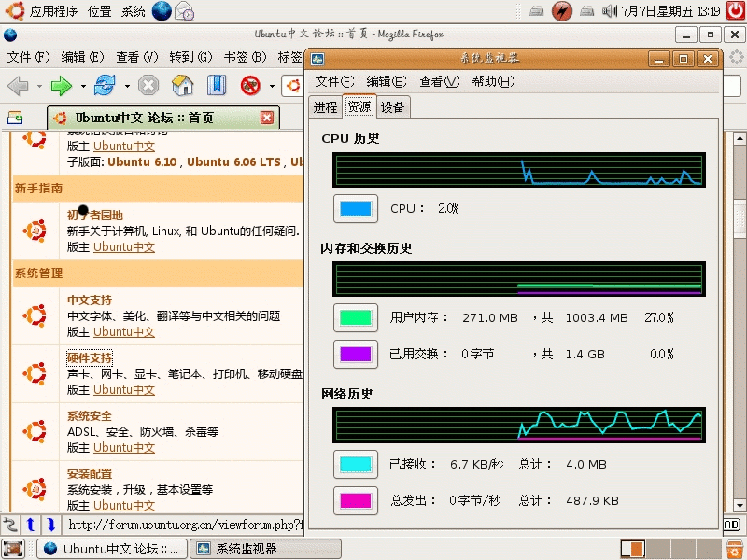Switch to the 设备 tab in System Monitor
This screenshot has height=560, width=747.
[x=392, y=107]
